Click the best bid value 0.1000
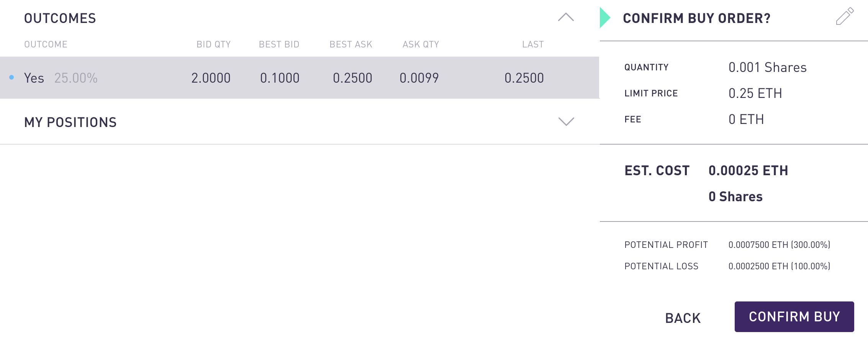 (x=280, y=78)
